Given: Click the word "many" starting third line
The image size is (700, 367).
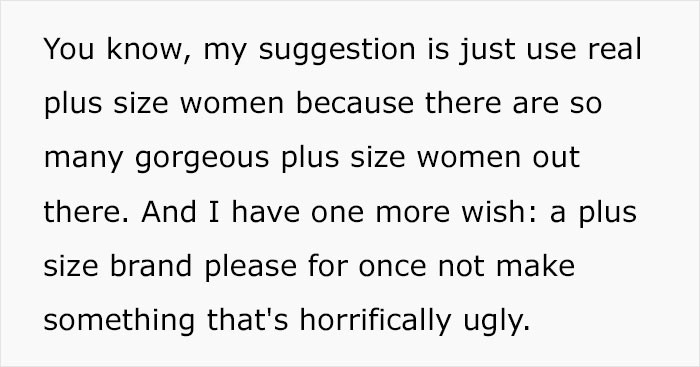Looking at the screenshot, I should point(83,161).
